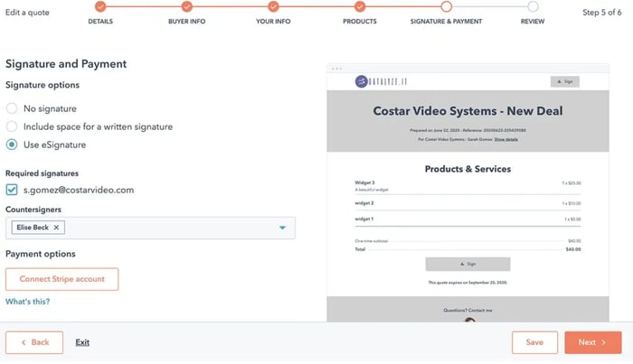Click the Signature & Payment step circle
633x364 pixels.
[x=446, y=6]
